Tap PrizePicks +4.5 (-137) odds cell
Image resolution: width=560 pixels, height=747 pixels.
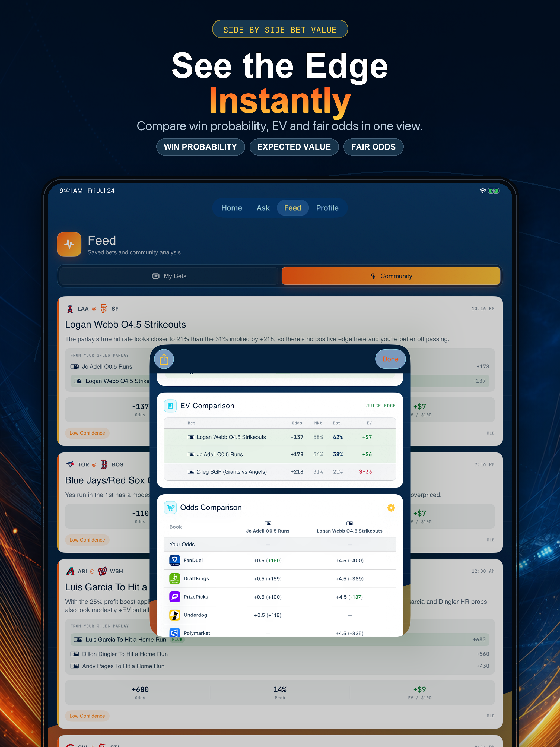point(349,597)
